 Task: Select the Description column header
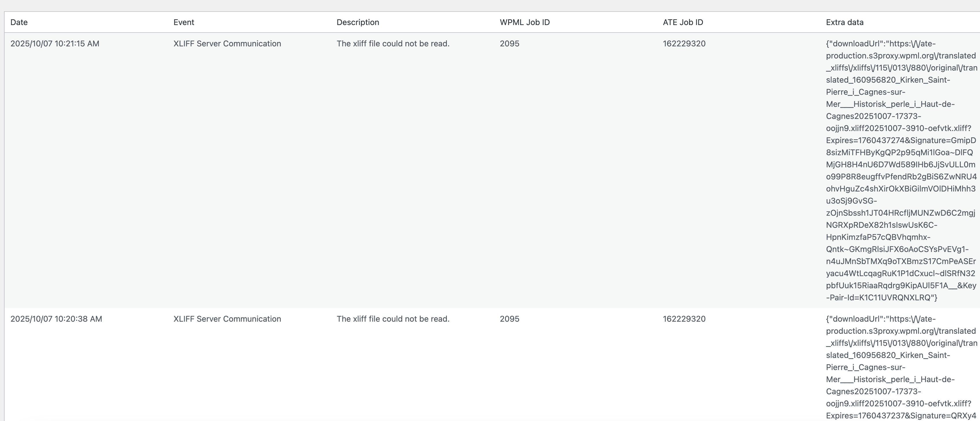[358, 22]
